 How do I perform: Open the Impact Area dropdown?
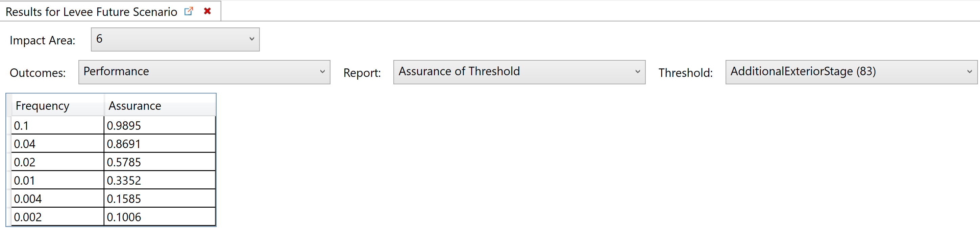click(175, 39)
